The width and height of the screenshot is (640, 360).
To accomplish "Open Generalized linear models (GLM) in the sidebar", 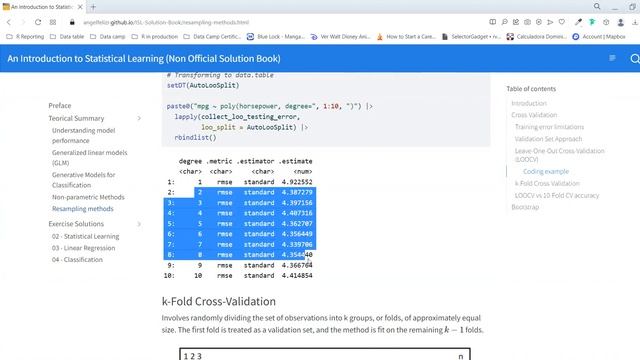I will pyautogui.click(x=89, y=158).
